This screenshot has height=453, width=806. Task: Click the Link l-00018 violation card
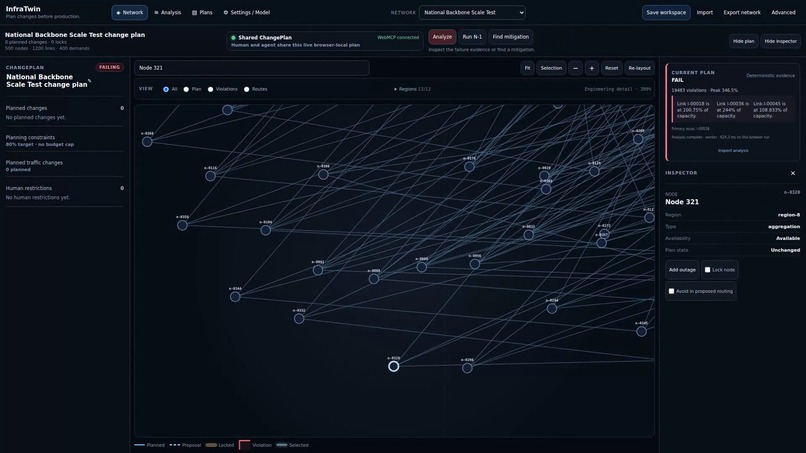click(692, 110)
